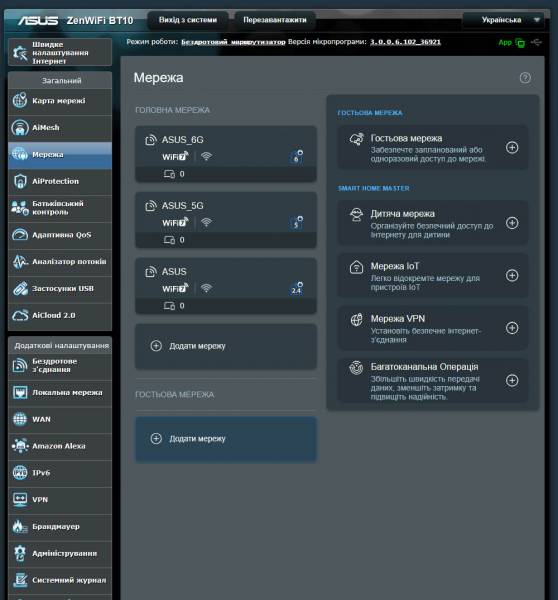This screenshot has width=558, height=600.
Task: Click the WiFi 7 icon on ASUS network
Action: coord(175,288)
